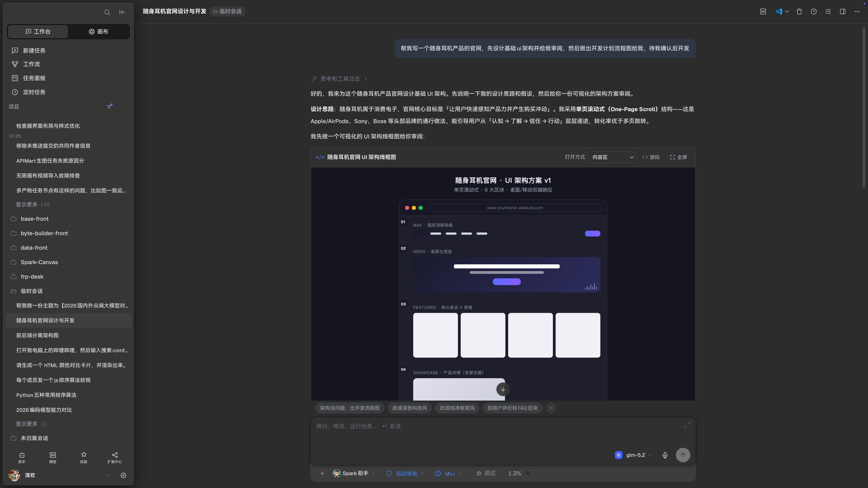The height and width of the screenshot is (488, 868).
Task: Open the VS Code editor icon
Action: tap(779, 12)
